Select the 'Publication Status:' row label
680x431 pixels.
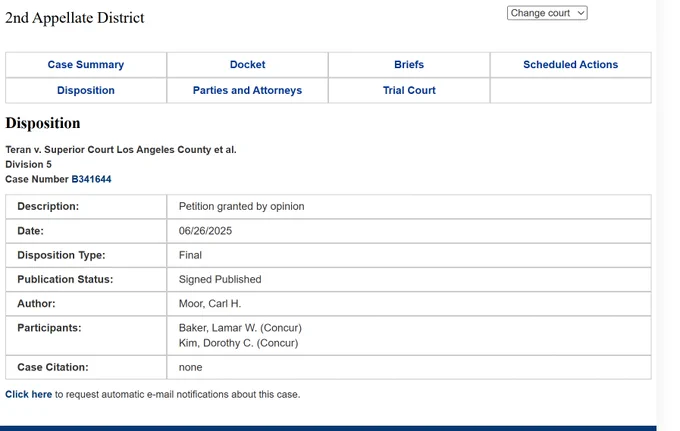pyautogui.click(x=65, y=279)
